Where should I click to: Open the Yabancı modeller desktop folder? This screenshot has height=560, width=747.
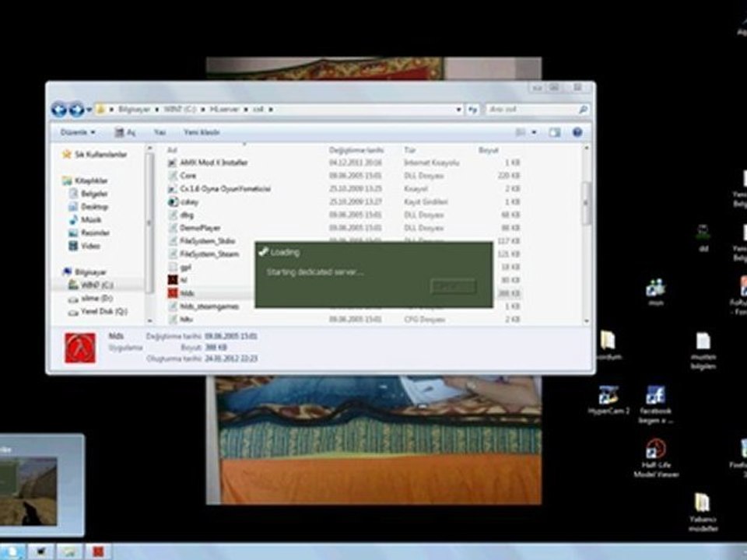point(702,502)
